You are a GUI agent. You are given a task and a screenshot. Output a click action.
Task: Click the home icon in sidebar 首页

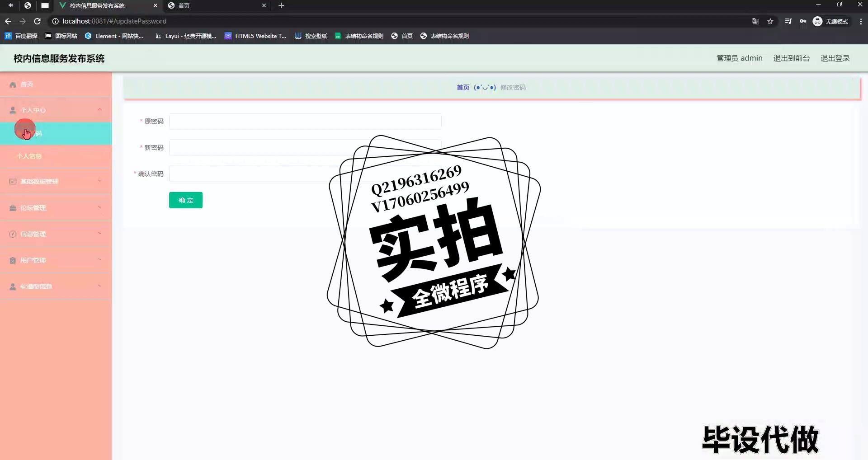13,84
